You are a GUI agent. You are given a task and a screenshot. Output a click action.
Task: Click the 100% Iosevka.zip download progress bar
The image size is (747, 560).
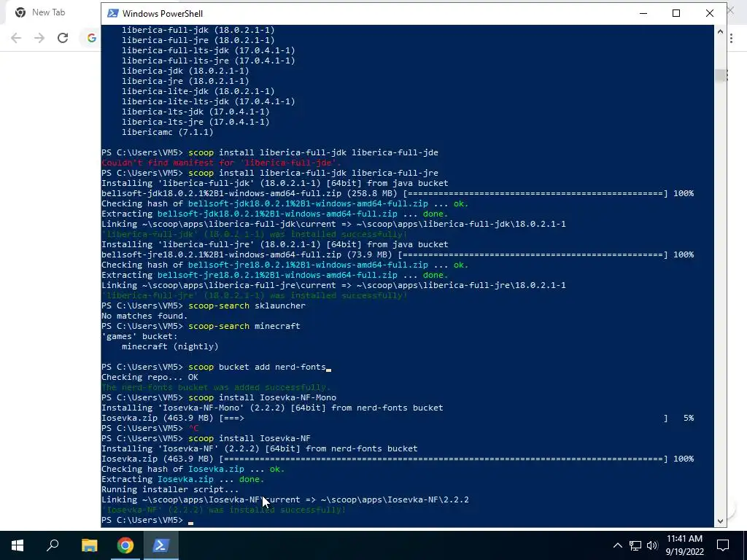point(443,459)
